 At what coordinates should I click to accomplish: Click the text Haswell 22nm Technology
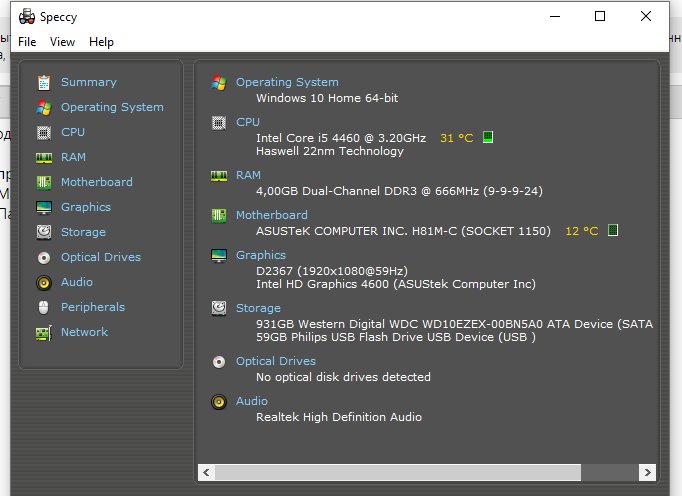click(x=330, y=151)
